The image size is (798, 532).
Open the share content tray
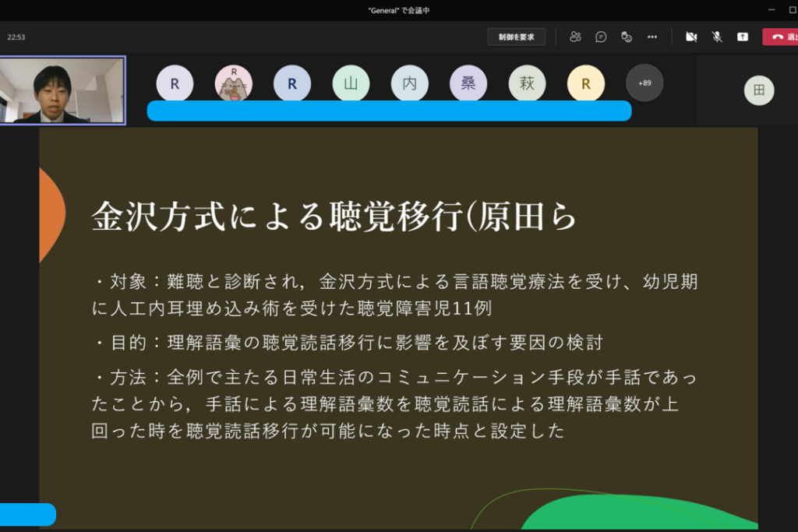click(743, 37)
